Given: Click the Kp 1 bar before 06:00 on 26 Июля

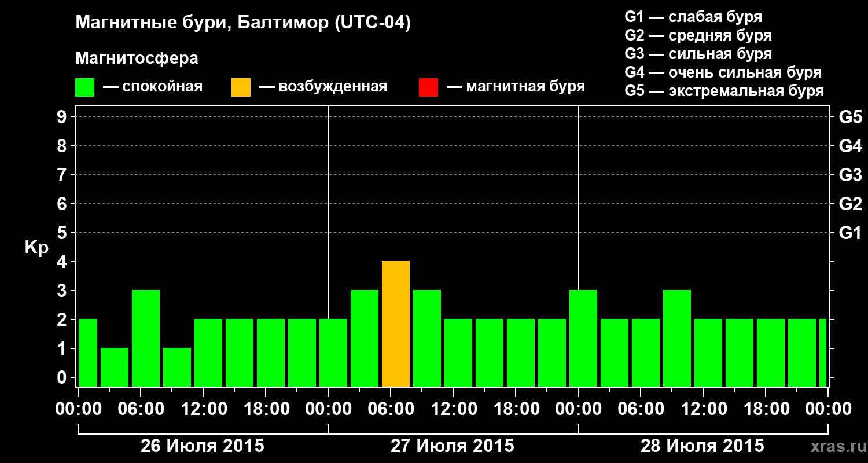Looking at the screenshot, I should coord(115,368).
